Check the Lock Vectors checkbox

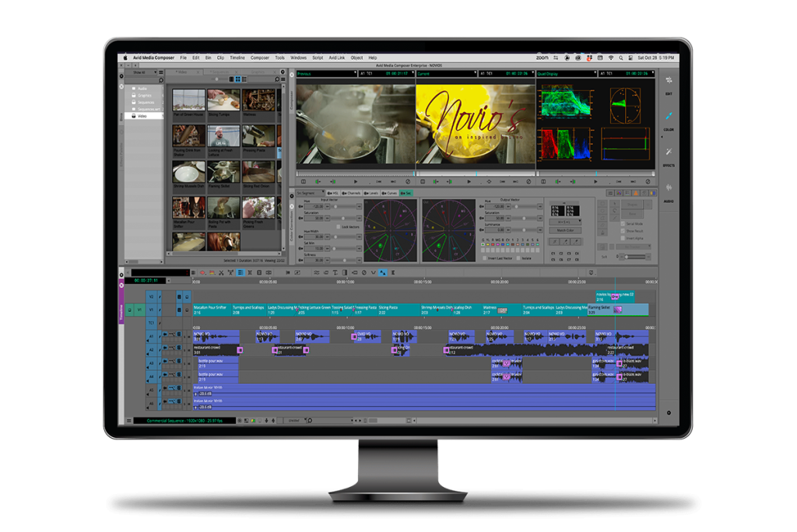pos(339,227)
